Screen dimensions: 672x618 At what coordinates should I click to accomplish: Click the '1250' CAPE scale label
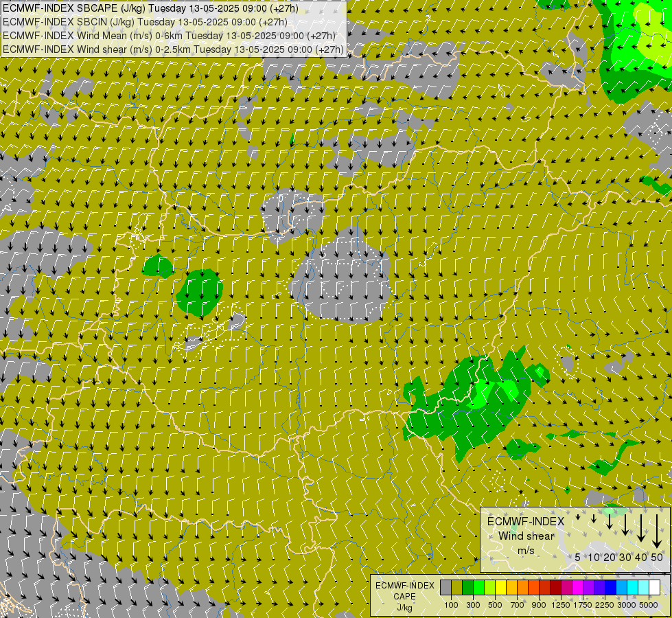point(561,605)
